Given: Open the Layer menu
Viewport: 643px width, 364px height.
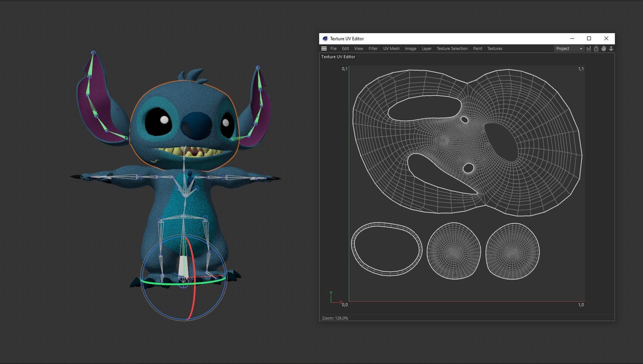Looking at the screenshot, I should pos(426,49).
